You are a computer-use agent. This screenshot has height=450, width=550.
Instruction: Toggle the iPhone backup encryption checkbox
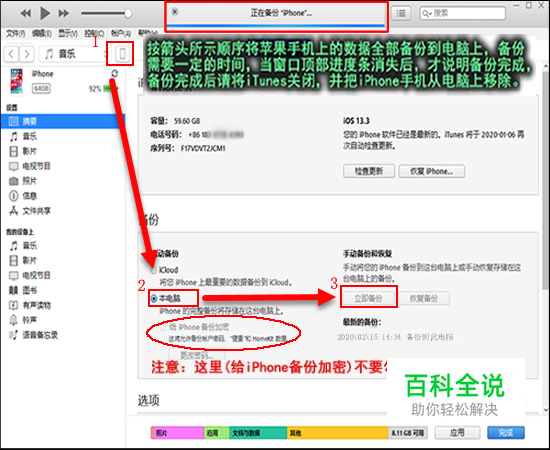(x=163, y=328)
